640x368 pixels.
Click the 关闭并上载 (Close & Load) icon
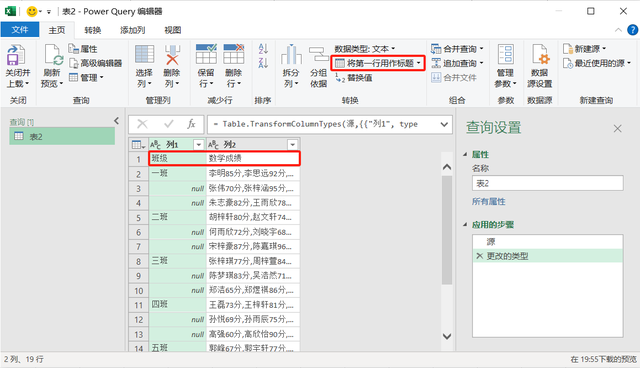coord(16,55)
